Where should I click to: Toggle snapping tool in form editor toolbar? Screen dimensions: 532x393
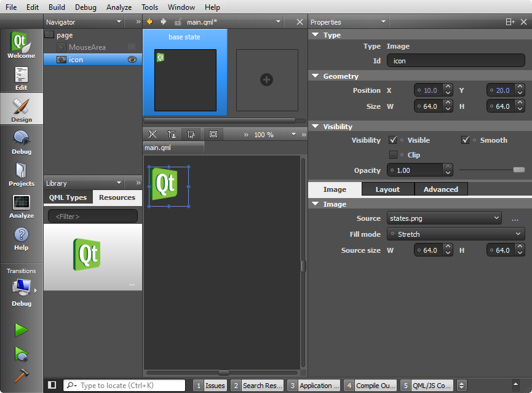(153, 135)
